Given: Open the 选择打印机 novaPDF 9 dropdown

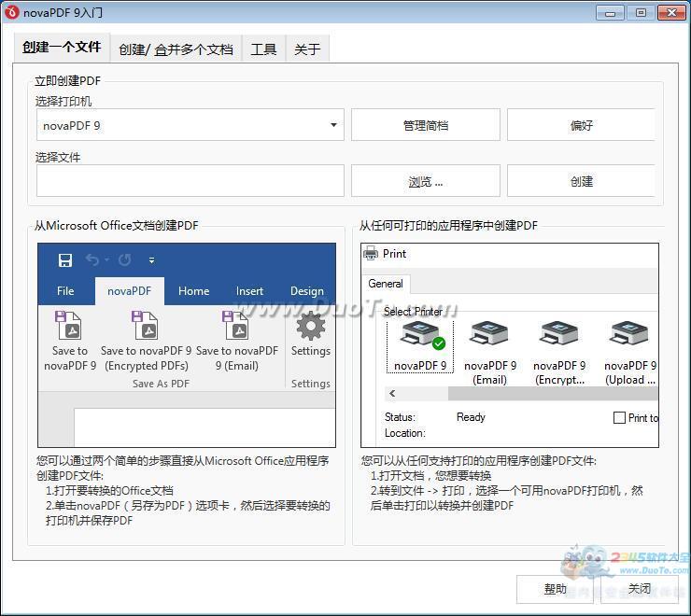Looking at the screenshot, I should click(190, 125).
